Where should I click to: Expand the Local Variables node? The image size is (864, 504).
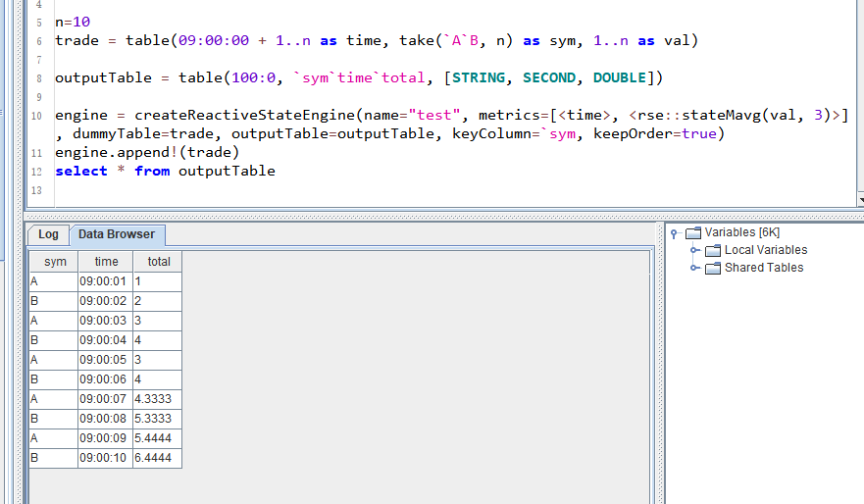[694, 250]
